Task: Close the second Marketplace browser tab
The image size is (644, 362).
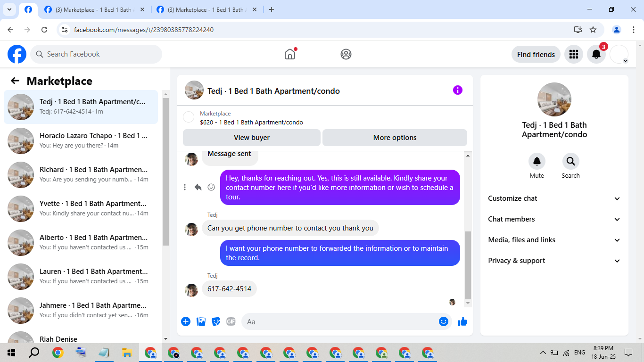Action: (142, 9)
